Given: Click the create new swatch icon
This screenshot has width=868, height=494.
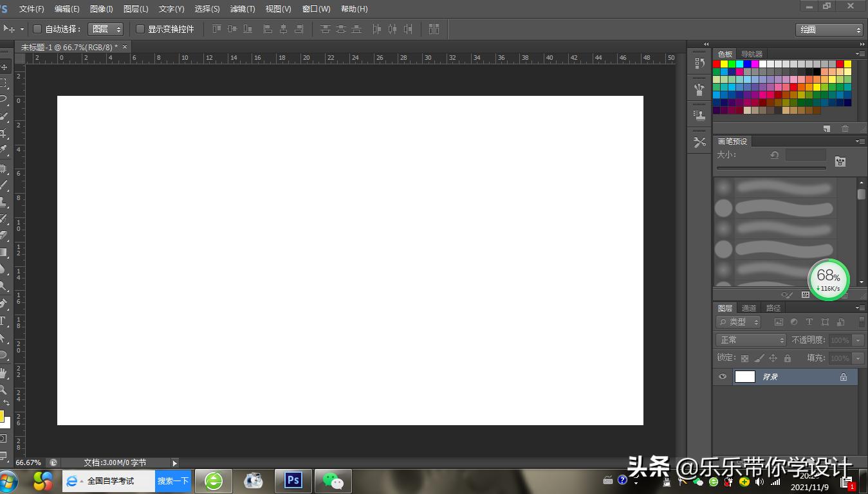Looking at the screenshot, I should (827, 129).
